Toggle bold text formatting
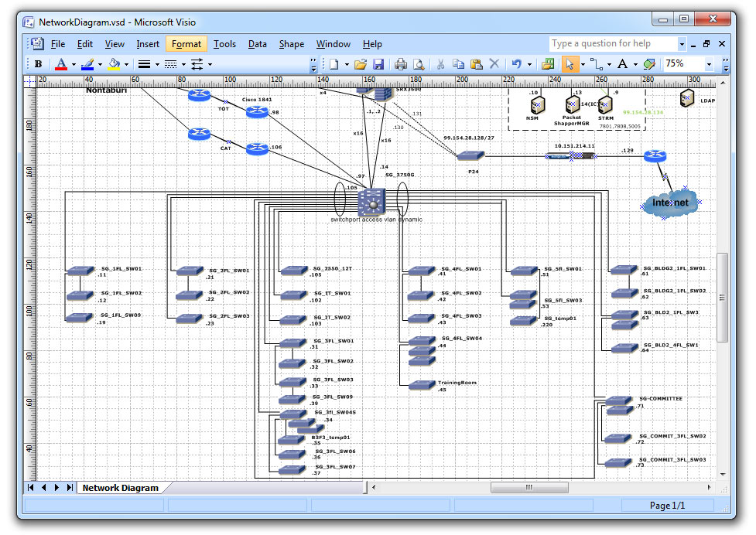756x535 pixels. point(38,64)
